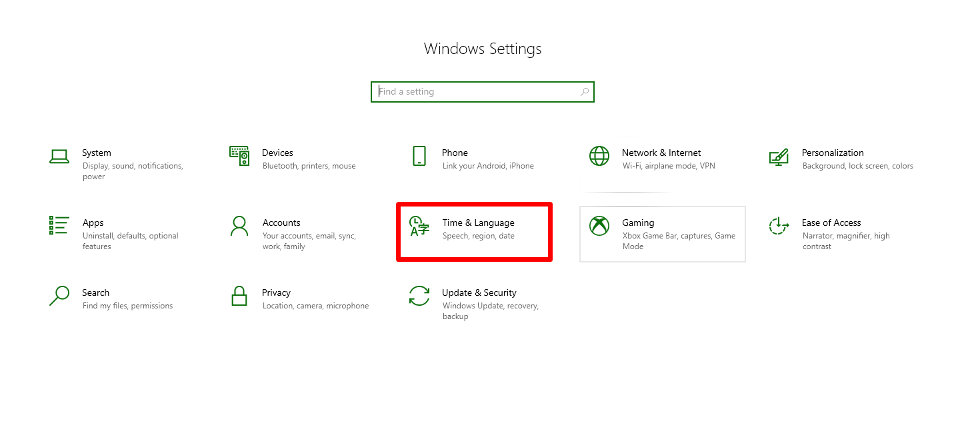Click 'Find my files, permissions' text

(x=127, y=306)
